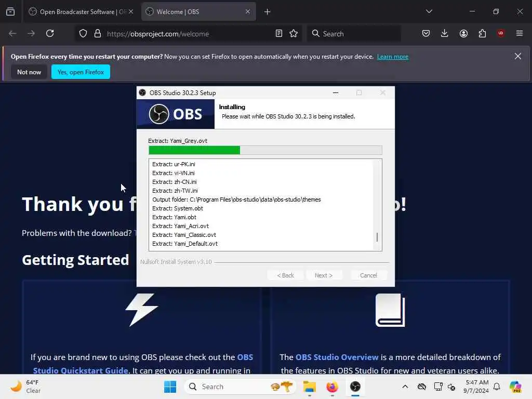Click the install progress bar
Image resolution: width=532 pixels, height=399 pixels.
(265, 150)
